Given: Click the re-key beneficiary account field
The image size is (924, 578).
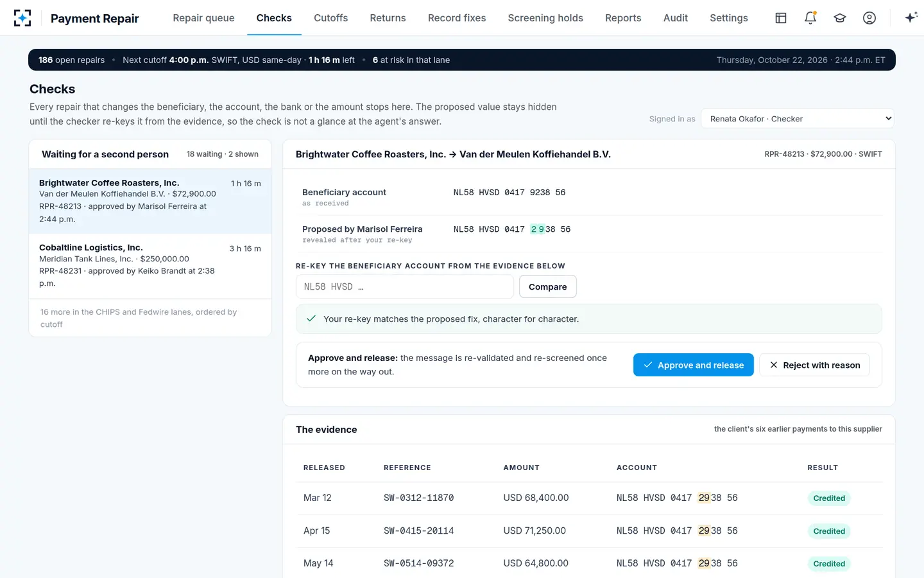Looking at the screenshot, I should tap(405, 286).
